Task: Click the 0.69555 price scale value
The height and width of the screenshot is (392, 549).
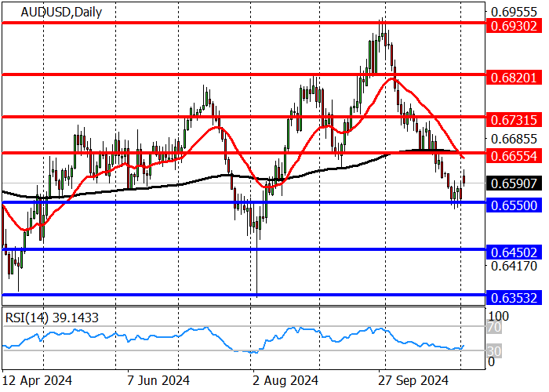Action: (514, 13)
